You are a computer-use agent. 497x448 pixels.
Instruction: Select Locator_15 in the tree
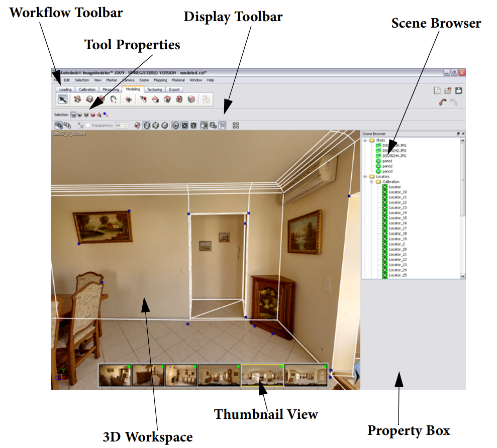[398, 218]
